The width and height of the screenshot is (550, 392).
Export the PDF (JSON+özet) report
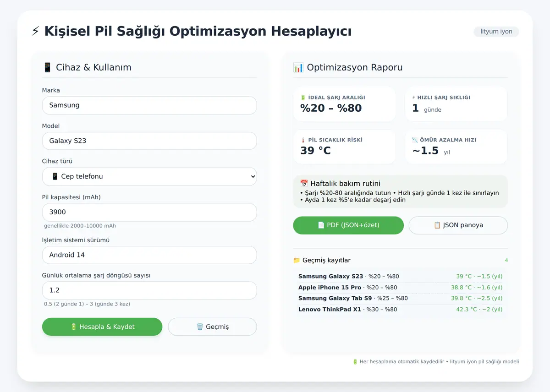point(348,225)
